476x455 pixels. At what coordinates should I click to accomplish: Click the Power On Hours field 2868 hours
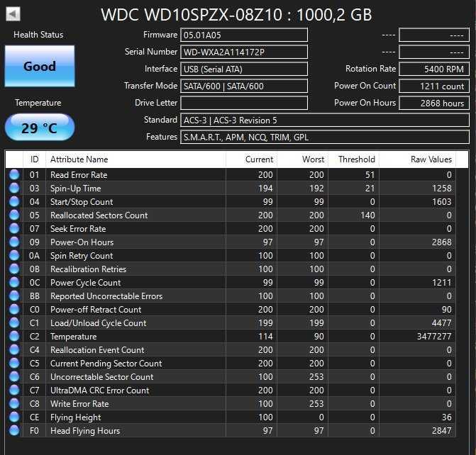[434, 103]
